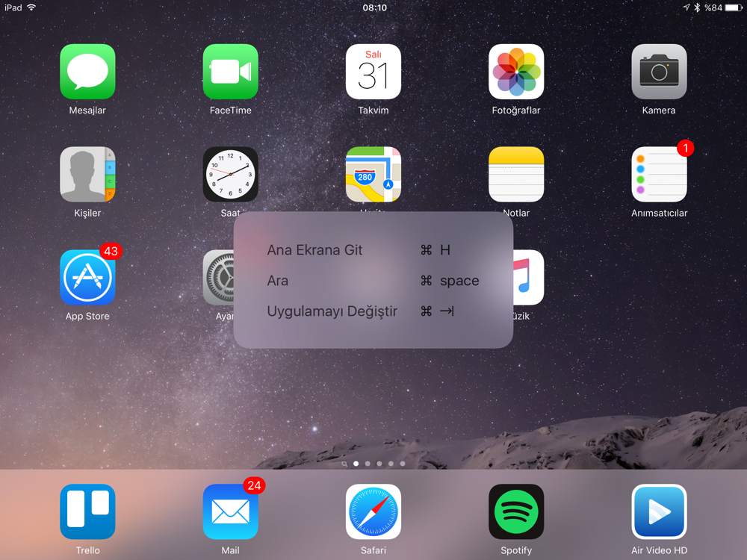Screen dimensions: 747x560
Task: Select Uygulamayı Değiştir shortcut entry
Action: point(332,311)
